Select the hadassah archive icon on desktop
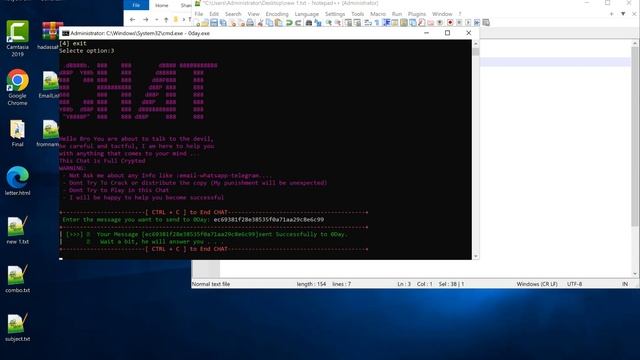640x360 pixels. 50,36
